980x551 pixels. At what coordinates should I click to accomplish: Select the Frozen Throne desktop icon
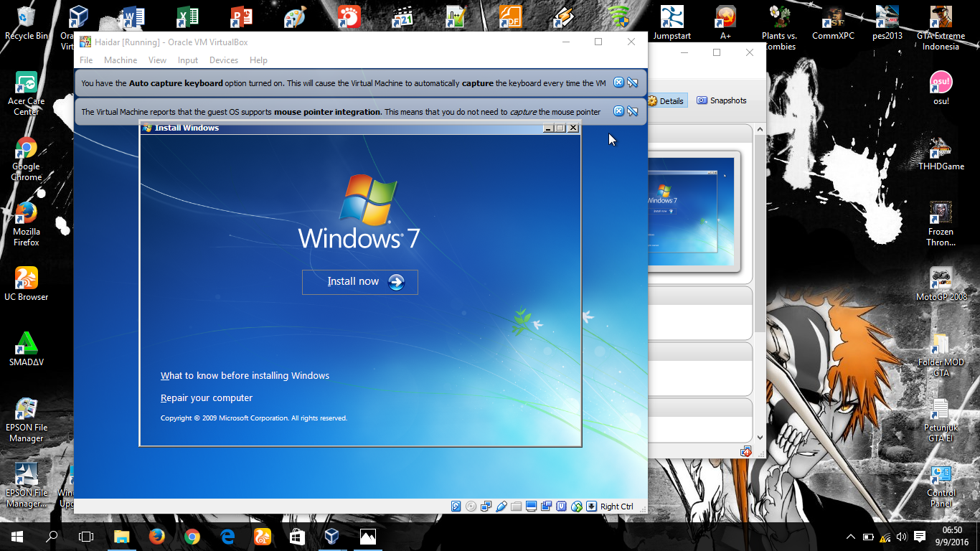click(941, 224)
